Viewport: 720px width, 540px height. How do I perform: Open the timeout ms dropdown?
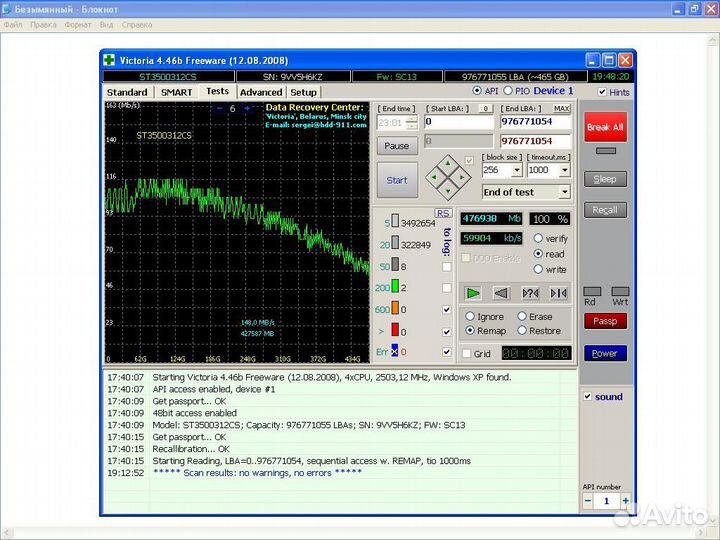click(563, 171)
